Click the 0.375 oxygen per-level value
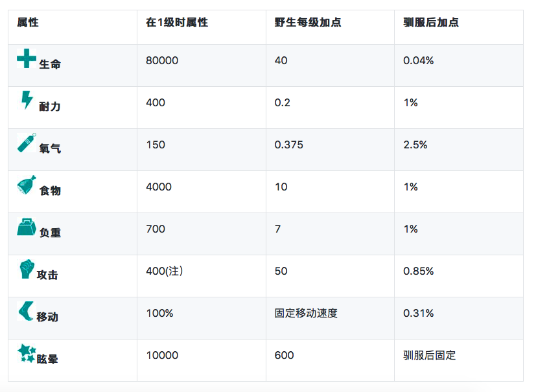 tap(290, 144)
